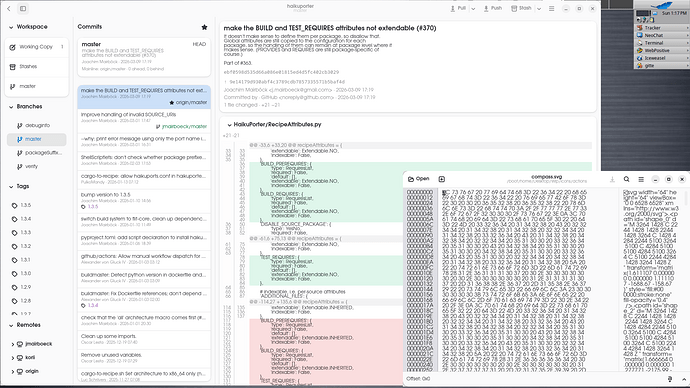Select tag 1.3.3 in sidebar
The width and height of the screenshot is (690, 388).
click(37, 232)
